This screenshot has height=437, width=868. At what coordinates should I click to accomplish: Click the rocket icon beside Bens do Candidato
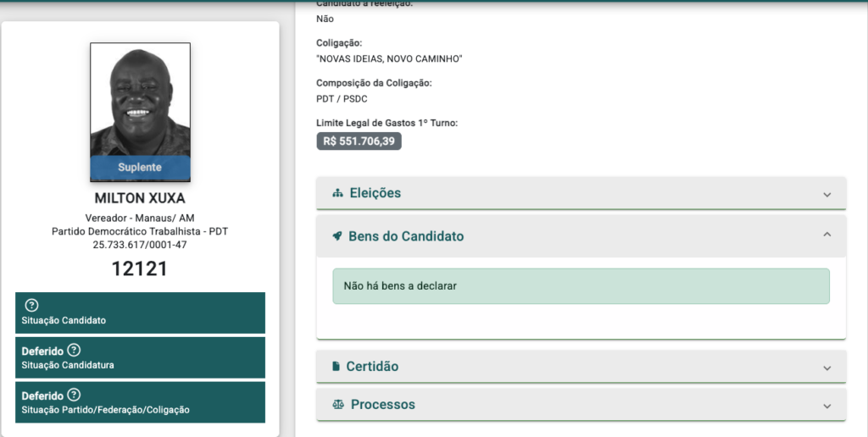[337, 236]
